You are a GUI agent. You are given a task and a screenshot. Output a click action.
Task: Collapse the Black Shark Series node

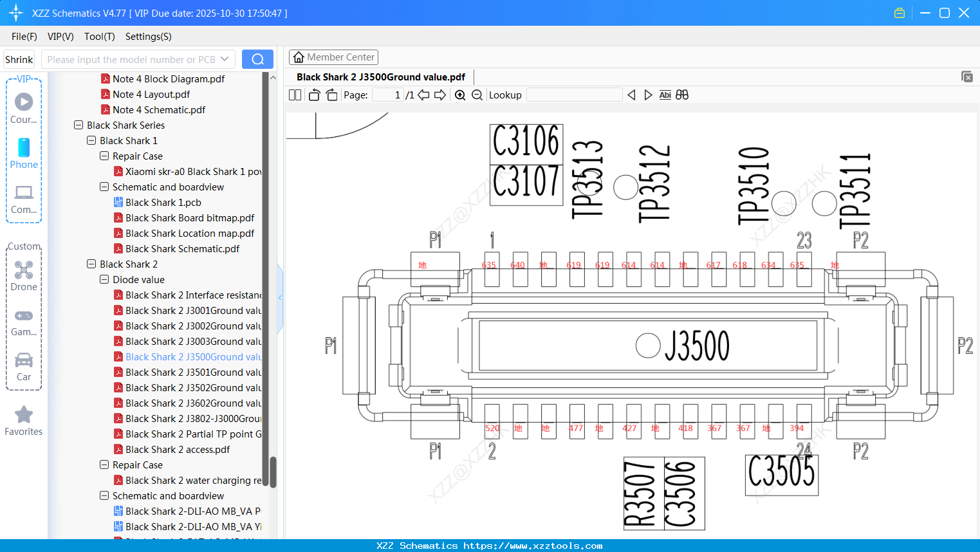click(79, 125)
